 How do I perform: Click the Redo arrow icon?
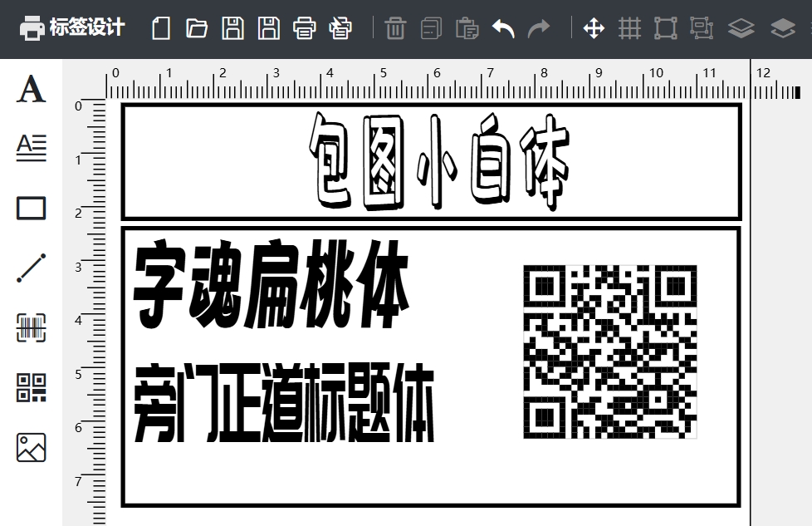pos(538,27)
